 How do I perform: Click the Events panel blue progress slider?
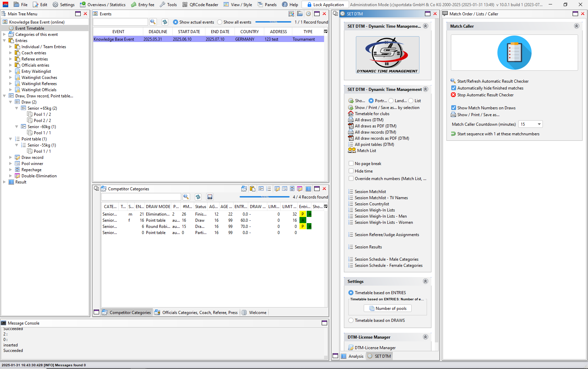click(273, 22)
